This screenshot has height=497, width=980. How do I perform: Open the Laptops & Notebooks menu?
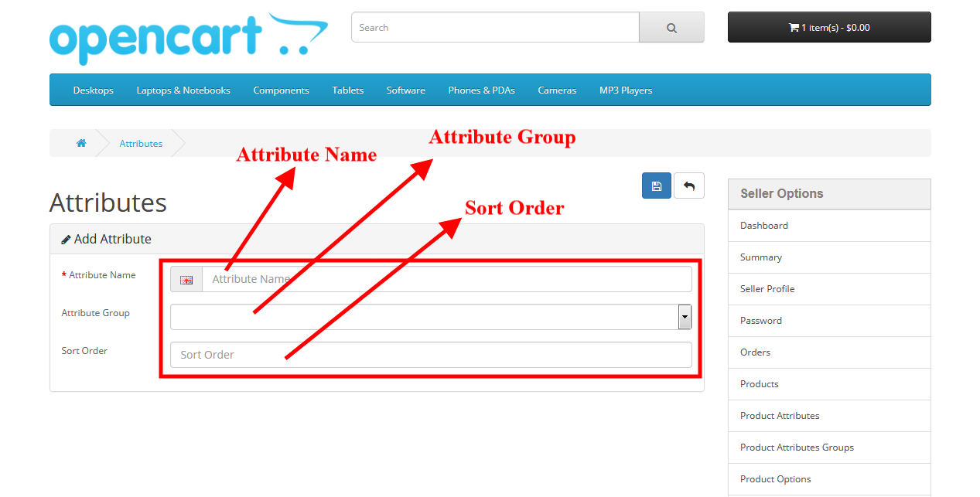(183, 90)
